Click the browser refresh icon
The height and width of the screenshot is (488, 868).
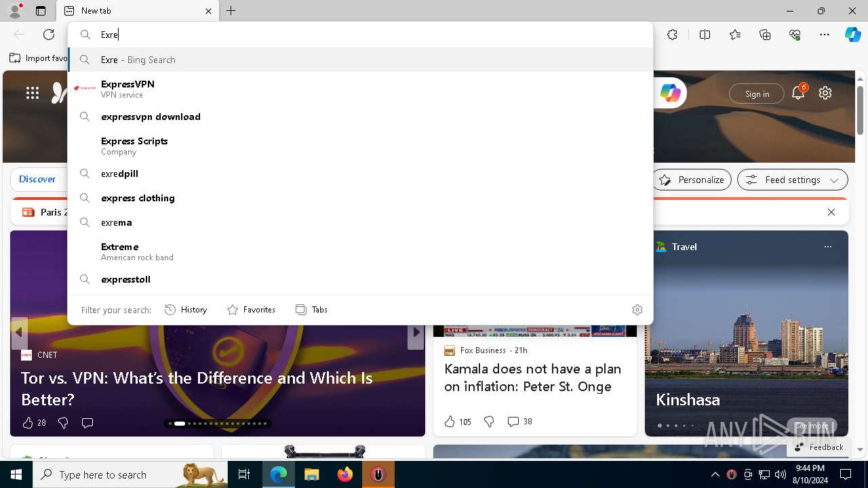click(x=49, y=35)
